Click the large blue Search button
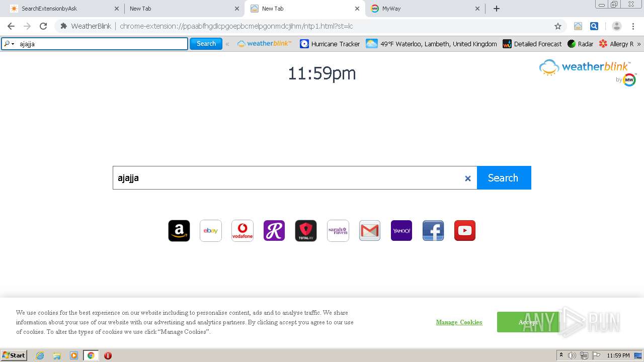644x362 pixels. point(504,178)
